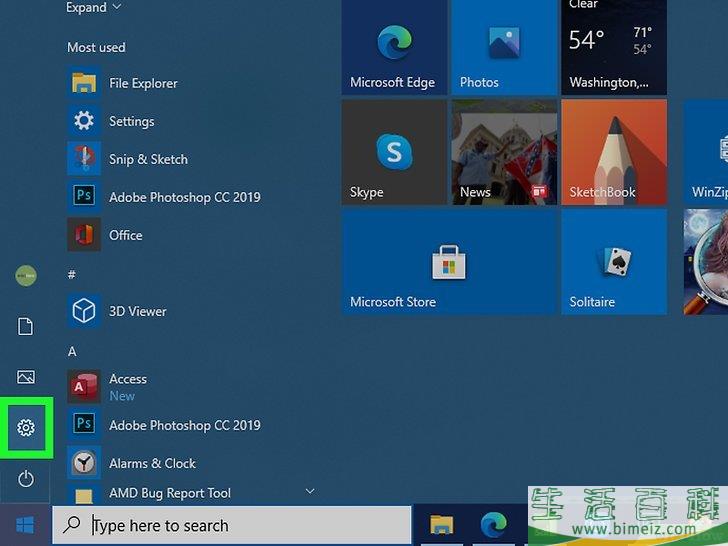The image size is (728, 546).
Task: Jump to letter A app index
Action: point(72,352)
